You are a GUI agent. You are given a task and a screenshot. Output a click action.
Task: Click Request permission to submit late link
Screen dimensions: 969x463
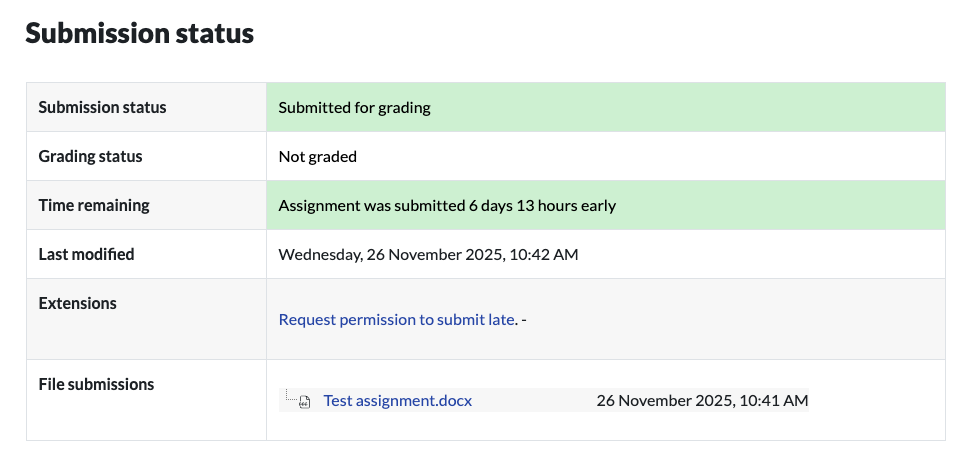pyautogui.click(x=396, y=320)
